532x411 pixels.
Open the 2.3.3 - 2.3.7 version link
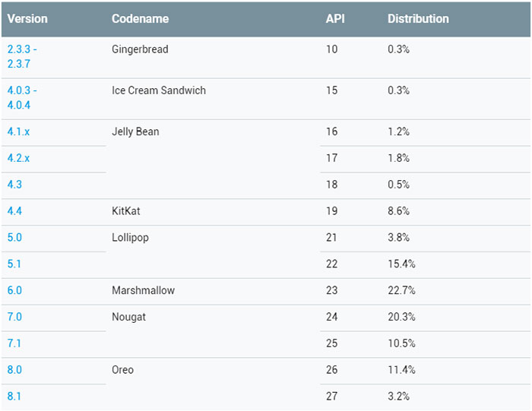coord(22,56)
